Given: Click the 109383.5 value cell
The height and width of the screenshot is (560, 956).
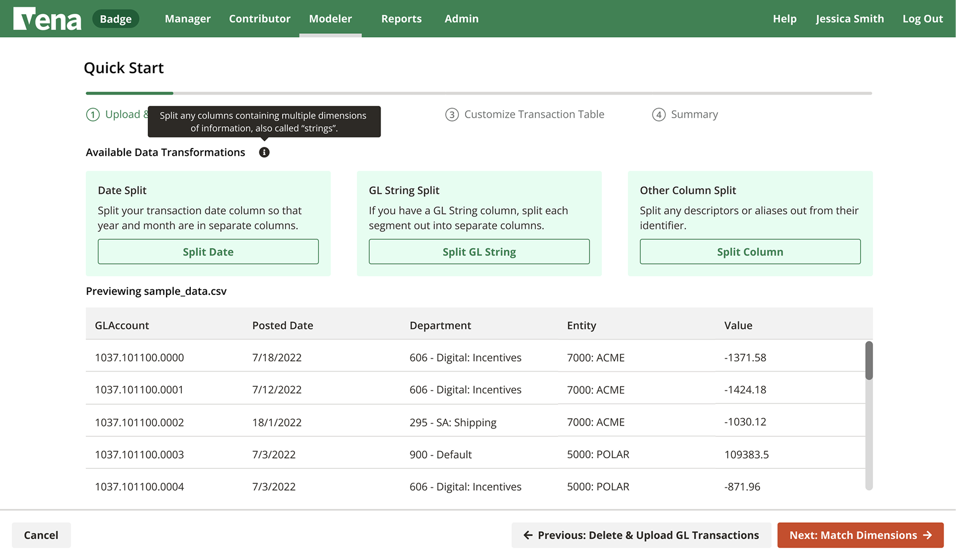Looking at the screenshot, I should click(x=747, y=454).
